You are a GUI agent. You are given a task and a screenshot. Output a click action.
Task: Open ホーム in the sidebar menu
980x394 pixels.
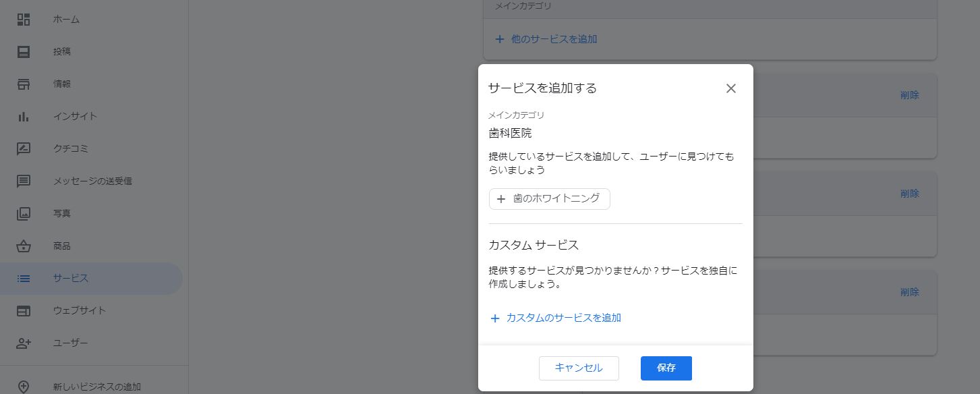[x=66, y=20]
